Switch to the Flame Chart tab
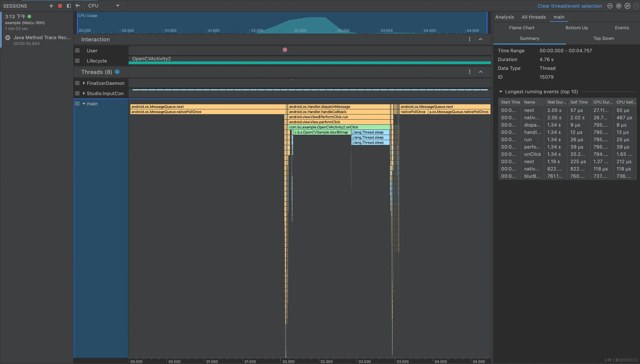640x364 pixels. coord(522,28)
